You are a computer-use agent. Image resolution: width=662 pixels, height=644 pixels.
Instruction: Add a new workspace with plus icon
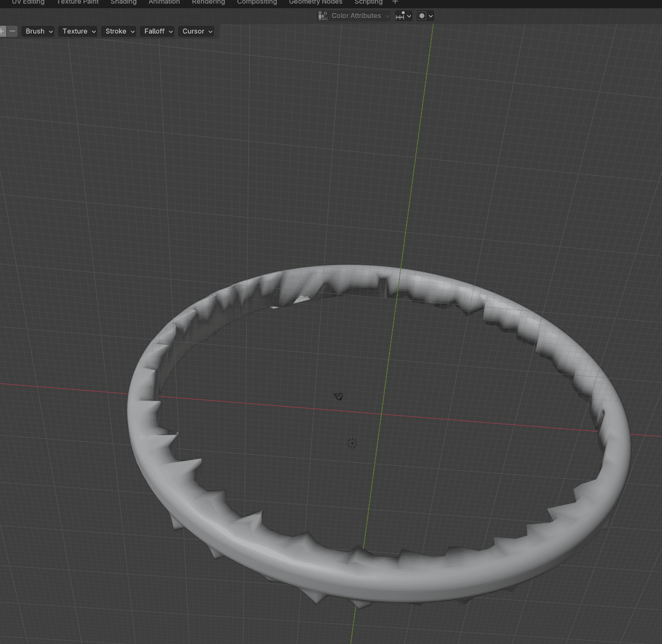pos(395,2)
